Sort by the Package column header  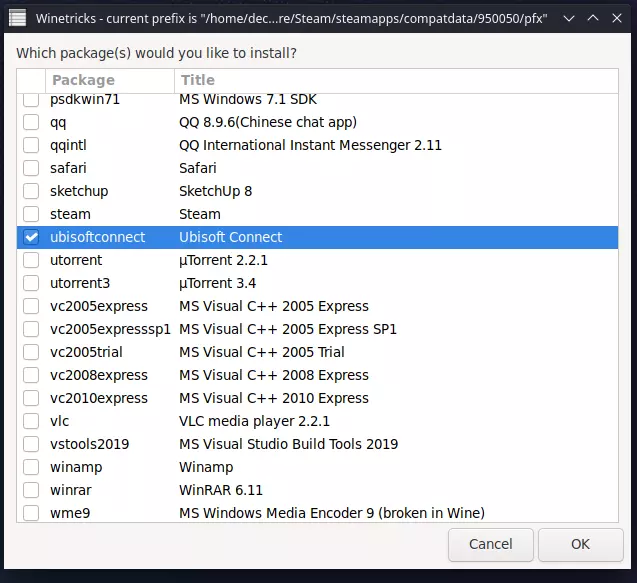(x=109, y=80)
